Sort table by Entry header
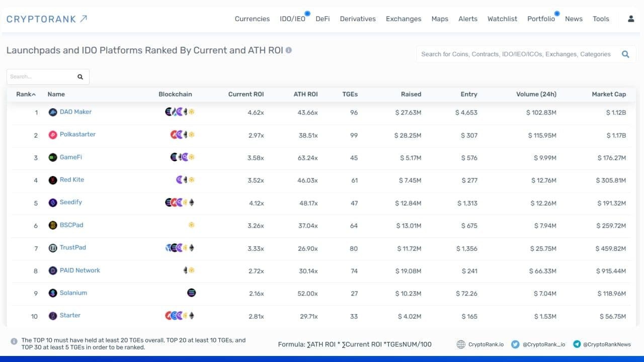 (x=469, y=94)
